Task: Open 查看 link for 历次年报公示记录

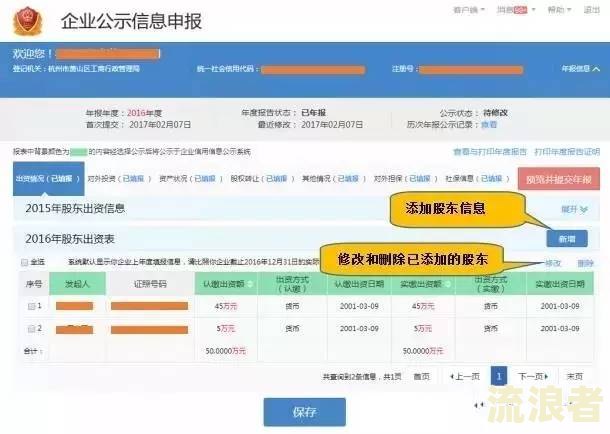Action: pyautogui.click(x=489, y=125)
